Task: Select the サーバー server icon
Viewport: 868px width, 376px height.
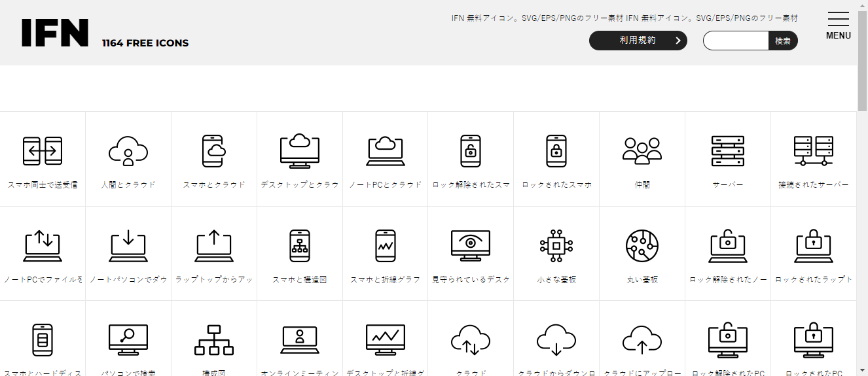Action: click(728, 151)
